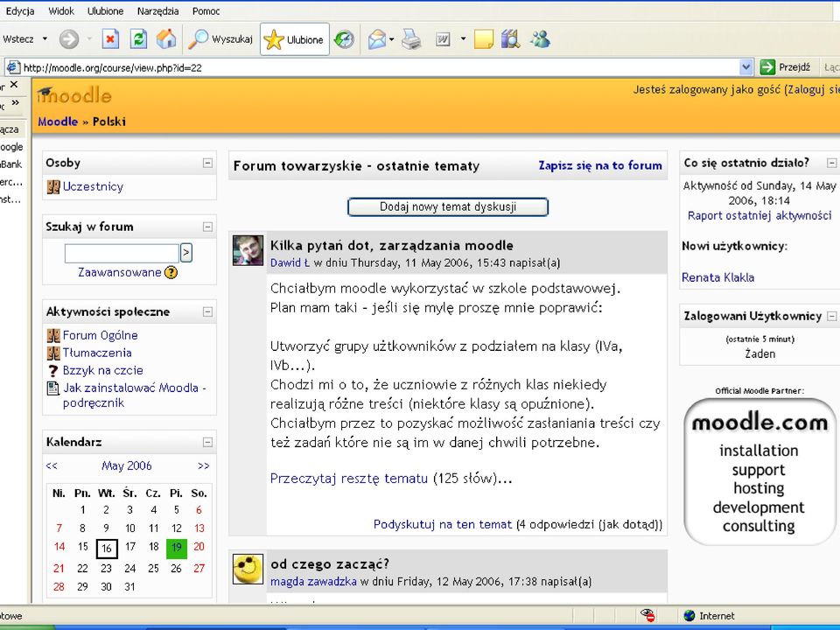
Task: Click the address bar URL field
Action: pyautogui.click(x=381, y=67)
